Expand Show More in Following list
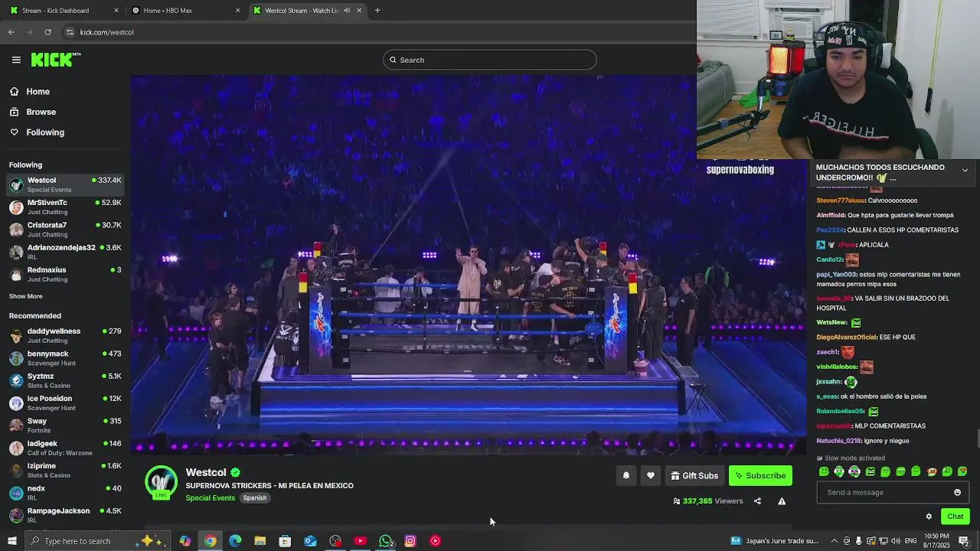 pyautogui.click(x=26, y=296)
